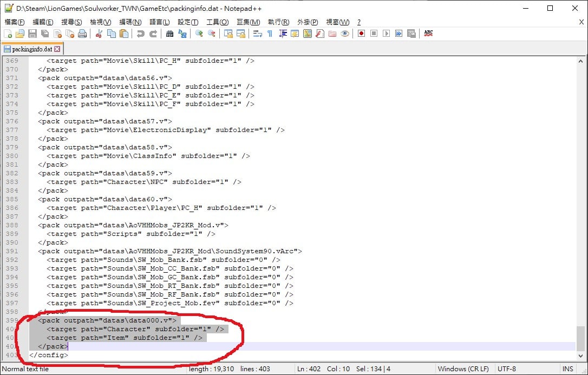Click the Close All documents icon
588x375 pixels.
tap(70, 34)
